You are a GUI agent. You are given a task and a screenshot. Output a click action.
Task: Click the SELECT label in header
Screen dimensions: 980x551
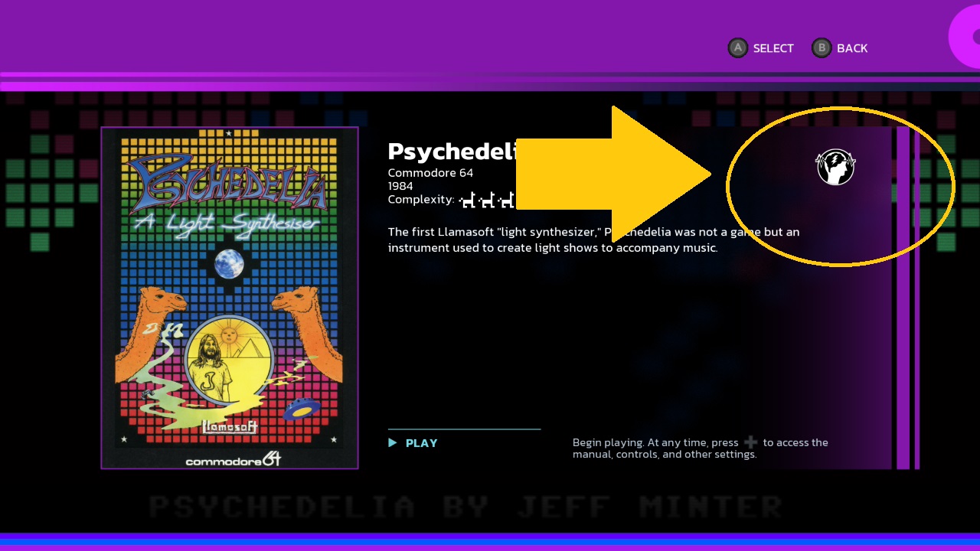(773, 48)
